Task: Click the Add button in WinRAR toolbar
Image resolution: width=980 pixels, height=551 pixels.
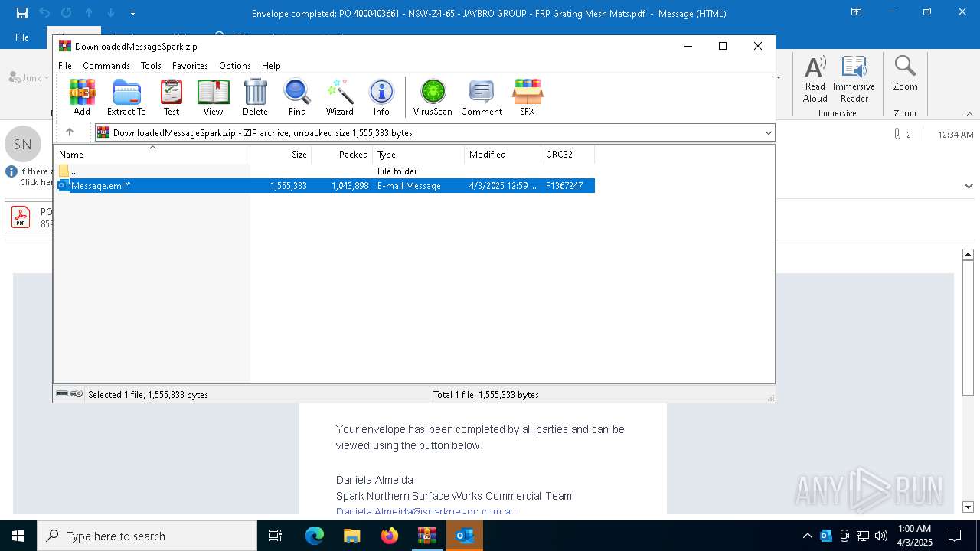Action: click(82, 97)
